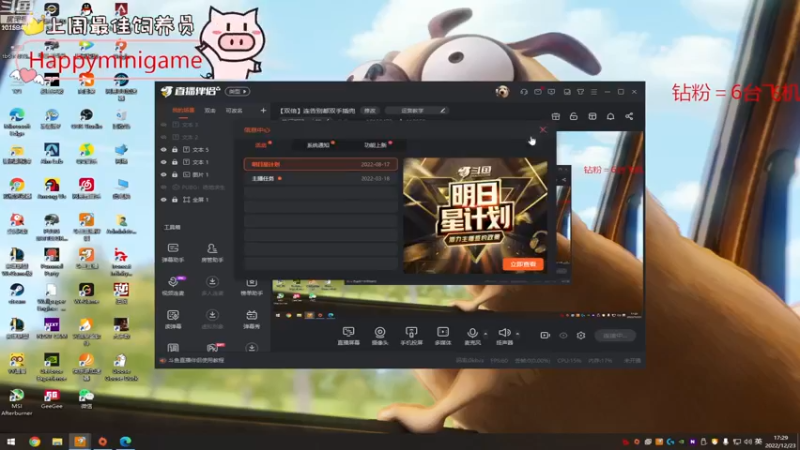
Task: Select the third scene tab before the plus
Action: 234,110
